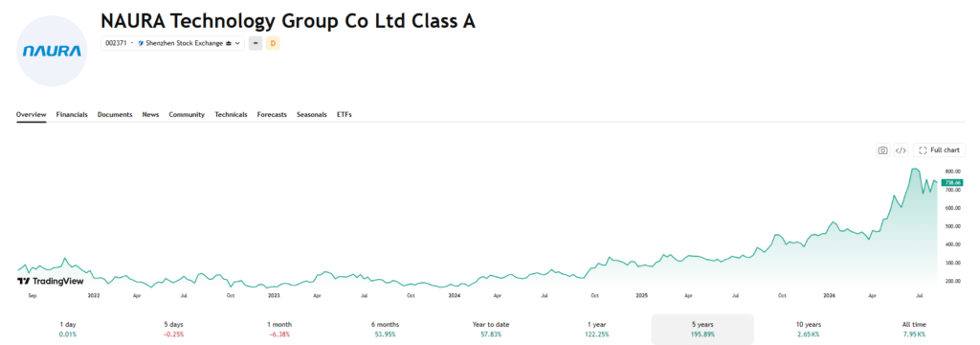Click the gray market status badge

(x=255, y=43)
